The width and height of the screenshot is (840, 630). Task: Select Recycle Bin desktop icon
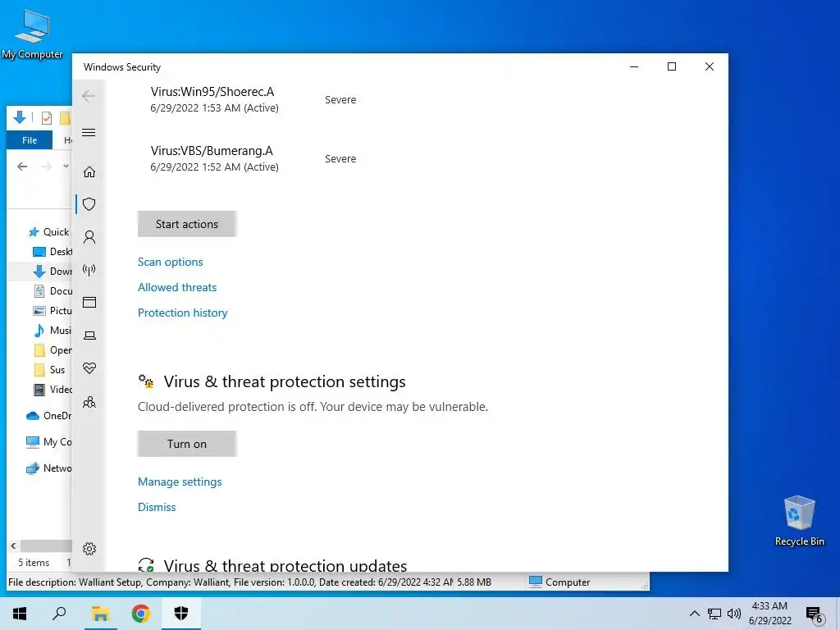799,521
